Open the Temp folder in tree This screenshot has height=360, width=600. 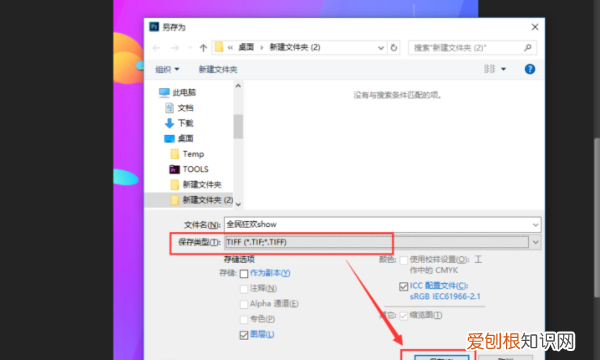coord(187,154)
